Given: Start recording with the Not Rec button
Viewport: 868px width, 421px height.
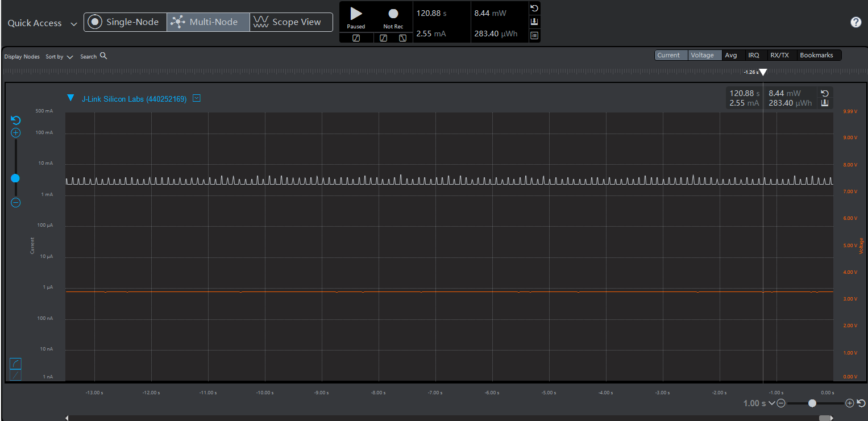Looking at the screenshot, I should pyautogui.click(x=393, y=14).
